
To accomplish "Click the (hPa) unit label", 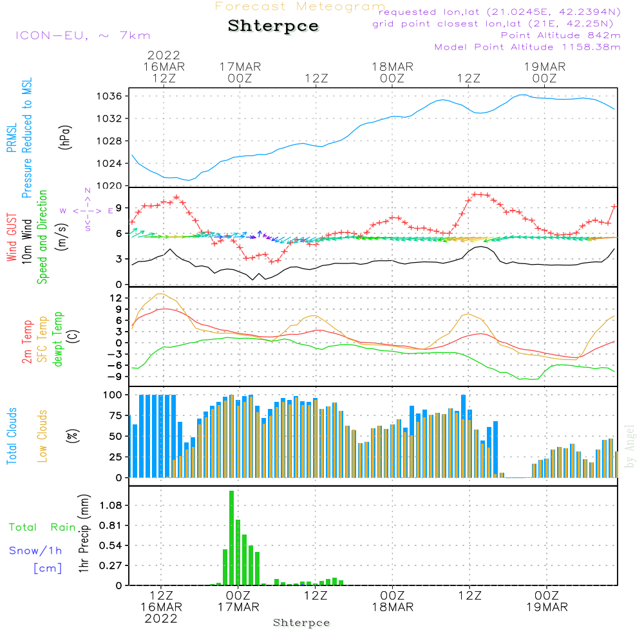I will [x=65, y=137].
